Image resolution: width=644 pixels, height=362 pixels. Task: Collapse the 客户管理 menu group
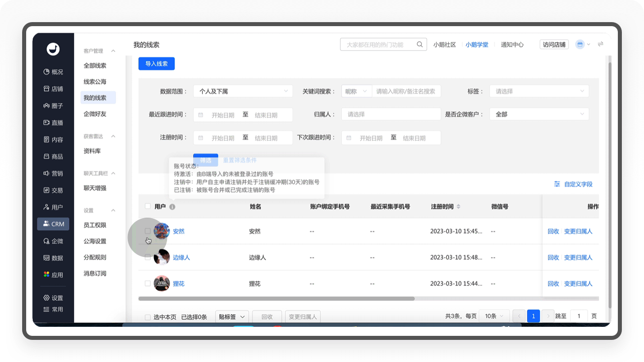(113, 51)
